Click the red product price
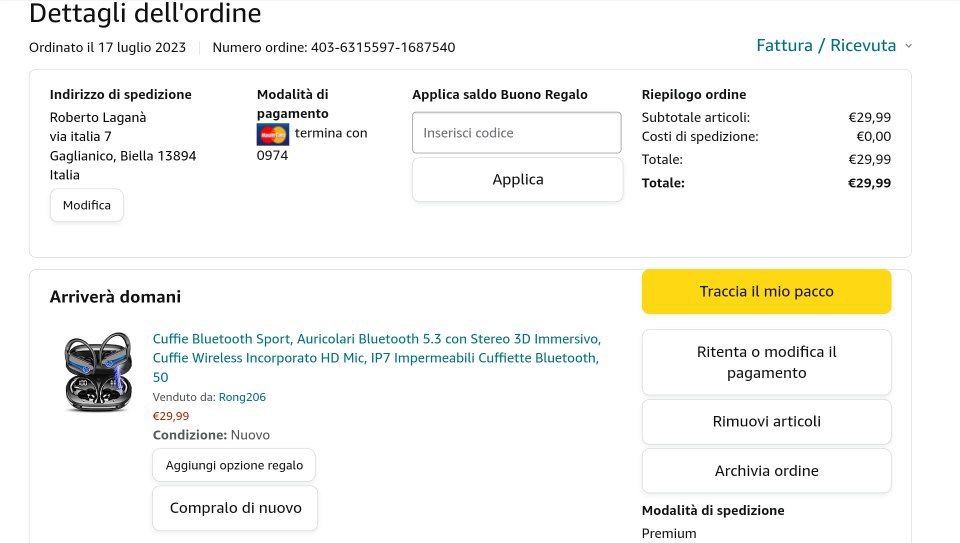This screenshot has height=543, width=960. tap(171, 416)
